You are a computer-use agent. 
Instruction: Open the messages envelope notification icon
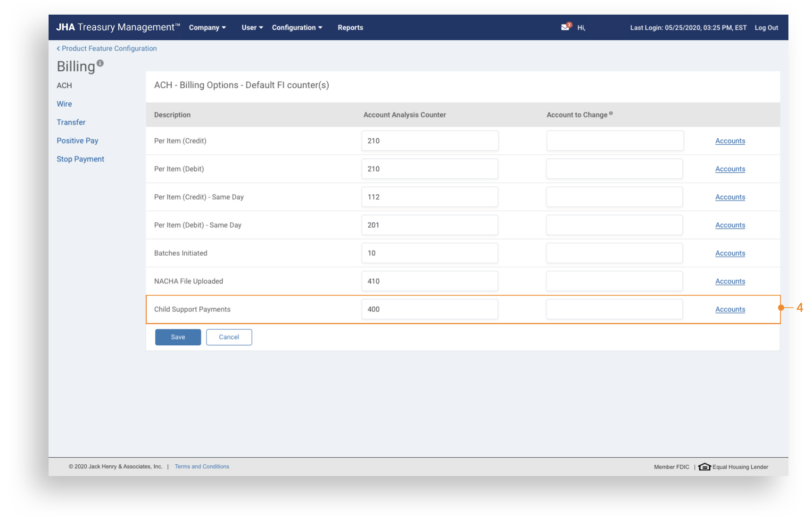[565, 27]
